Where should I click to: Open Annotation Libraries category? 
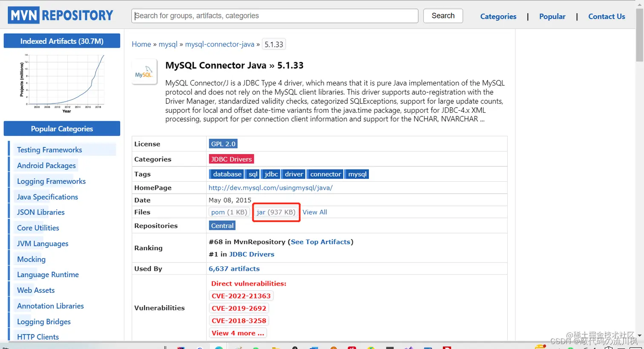coord(50,306)
